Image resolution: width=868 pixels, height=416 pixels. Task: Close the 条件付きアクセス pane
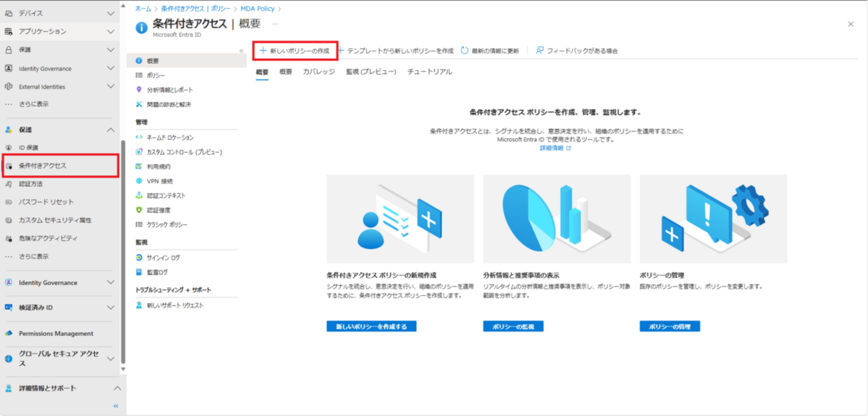point(851,24)
